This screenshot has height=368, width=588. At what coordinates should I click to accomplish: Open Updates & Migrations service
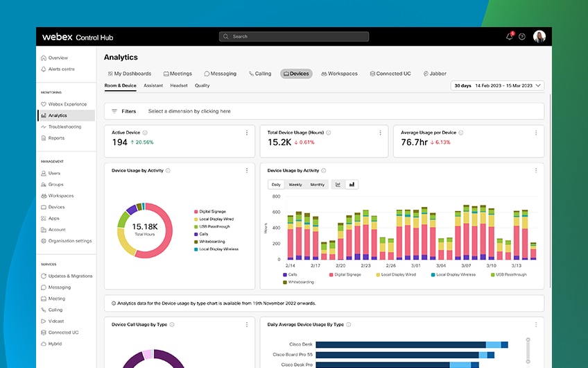67,276
